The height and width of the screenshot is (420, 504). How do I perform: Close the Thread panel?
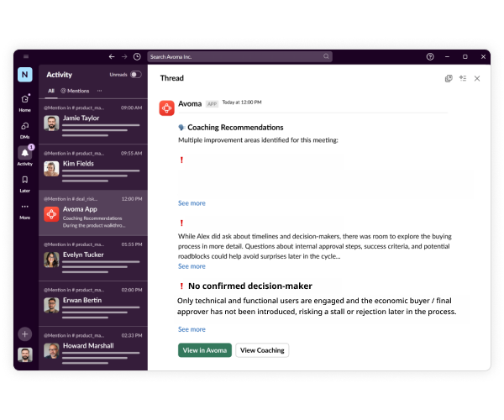point(477,78)
